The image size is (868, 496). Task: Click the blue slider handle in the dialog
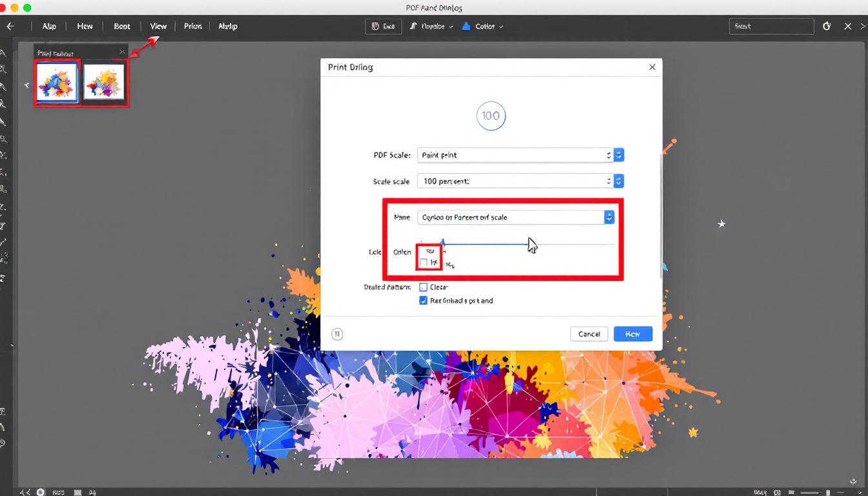(443, 244)
